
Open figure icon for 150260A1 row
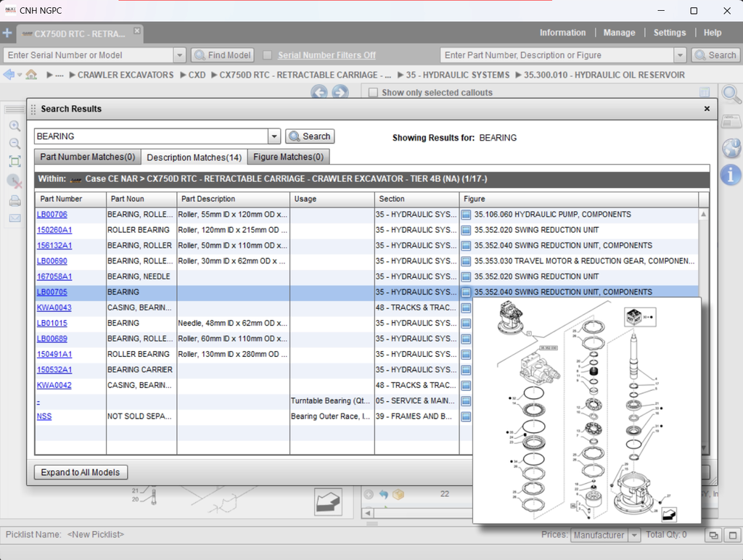point(466,230)
